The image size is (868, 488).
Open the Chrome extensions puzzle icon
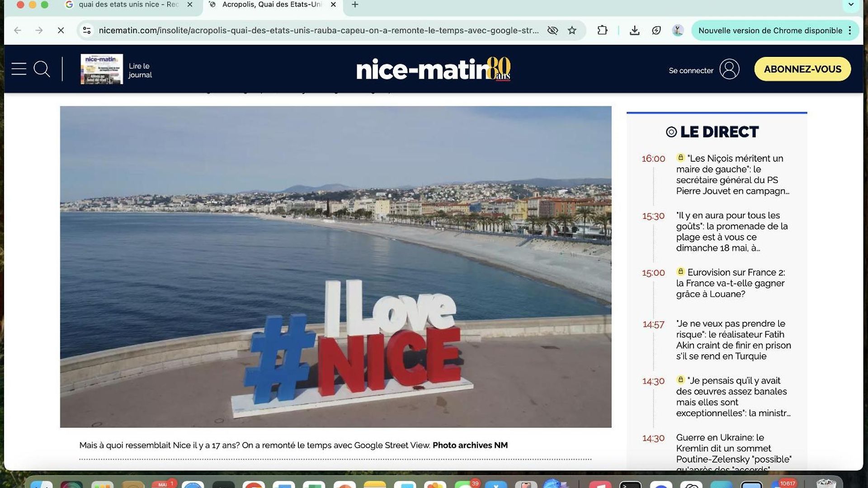coord(602,30)
